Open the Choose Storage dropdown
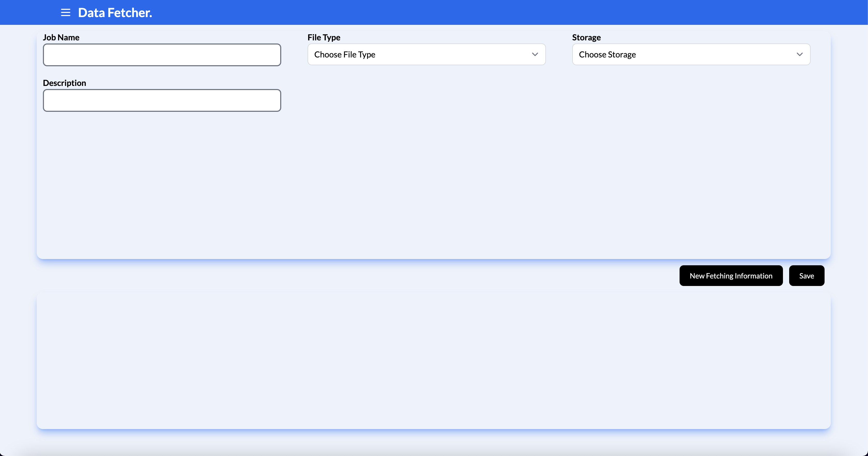Viewport: 868px width, 456px height. pos(691,54)
